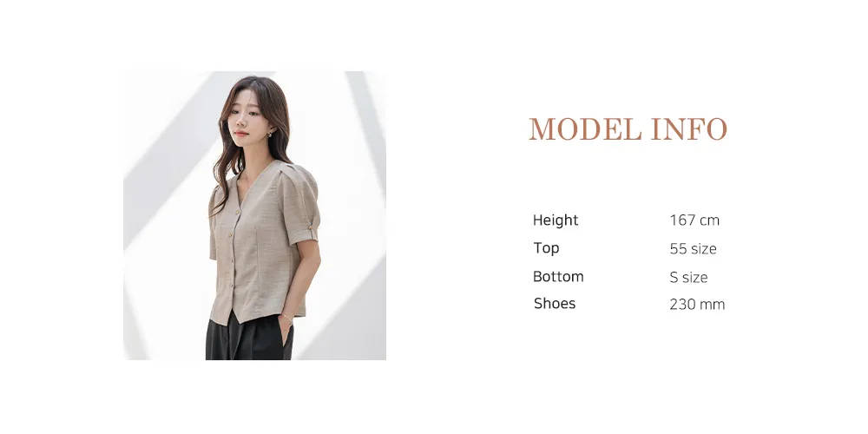Click the S size value
This screenshot has height=434, width=868.
click(x=688, y=278)
